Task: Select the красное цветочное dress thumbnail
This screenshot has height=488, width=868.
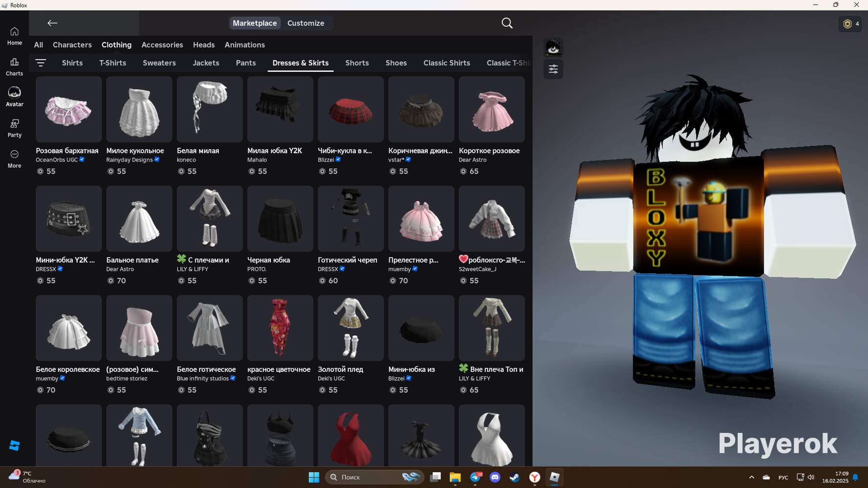Action: point(280,328)
